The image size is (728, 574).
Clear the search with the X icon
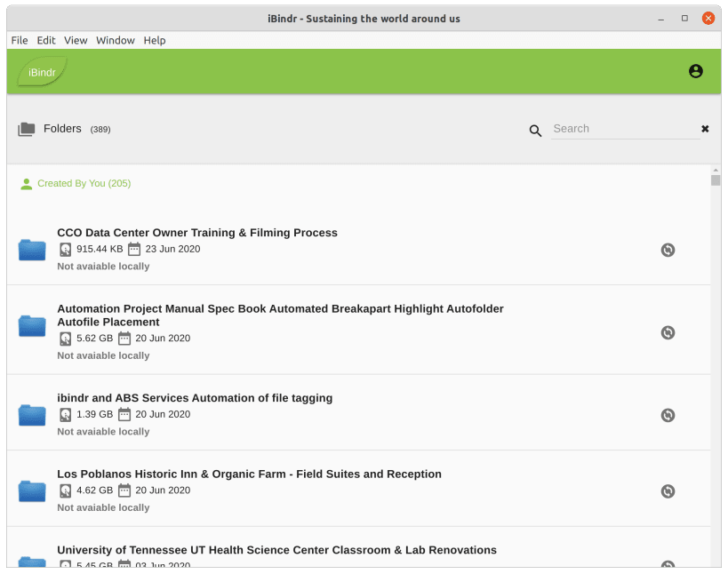coord(705,129)
